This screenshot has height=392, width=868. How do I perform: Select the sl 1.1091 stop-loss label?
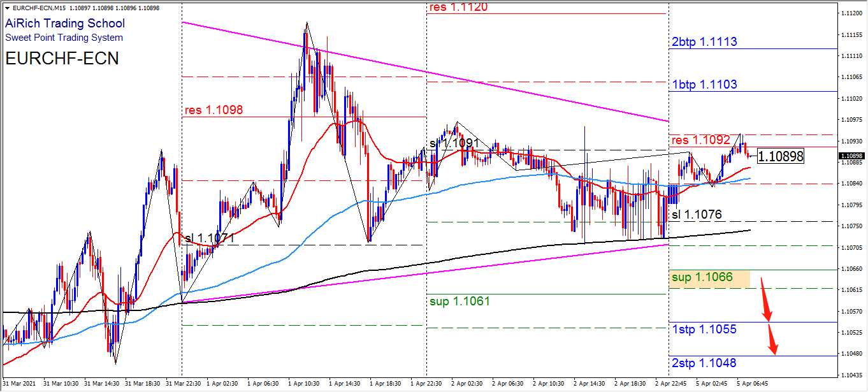point(453,143)
